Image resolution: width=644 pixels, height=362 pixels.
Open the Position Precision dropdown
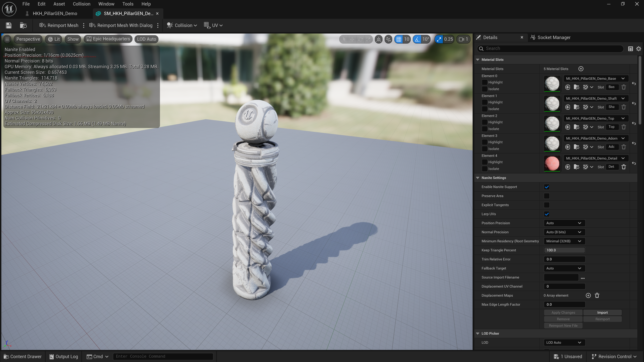tap(564, 223)
